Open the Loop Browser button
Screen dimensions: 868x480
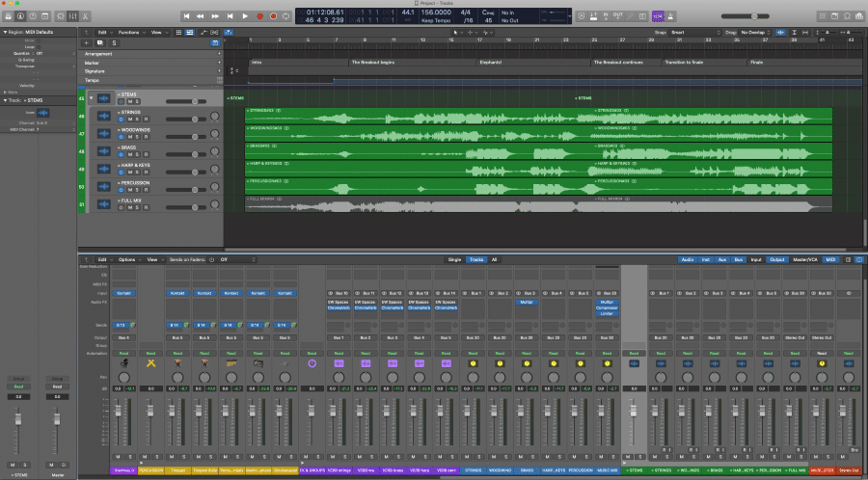coord(847,16)
